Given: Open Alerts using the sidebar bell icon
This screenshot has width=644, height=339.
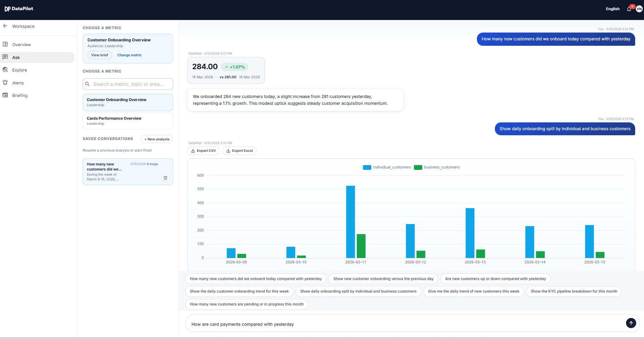Looking at the screenshot, I should point(5,82).
